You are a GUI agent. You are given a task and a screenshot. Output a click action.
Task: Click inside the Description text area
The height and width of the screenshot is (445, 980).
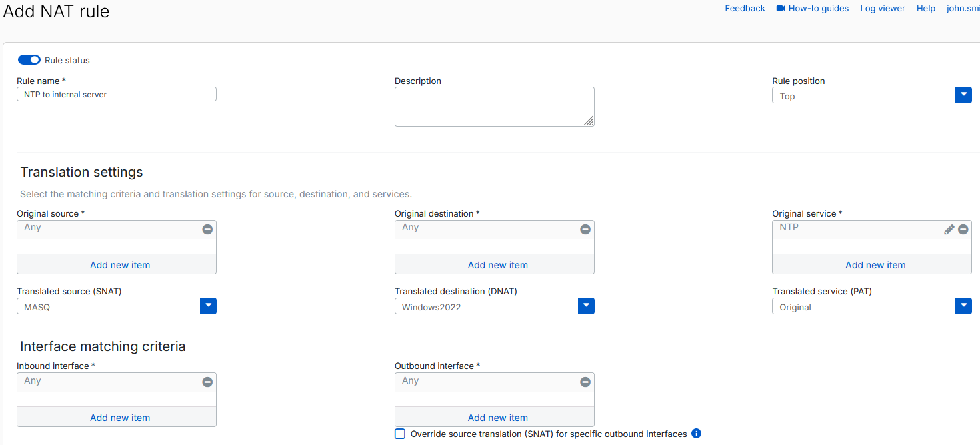pyautogui.click(x=494, y=106)
